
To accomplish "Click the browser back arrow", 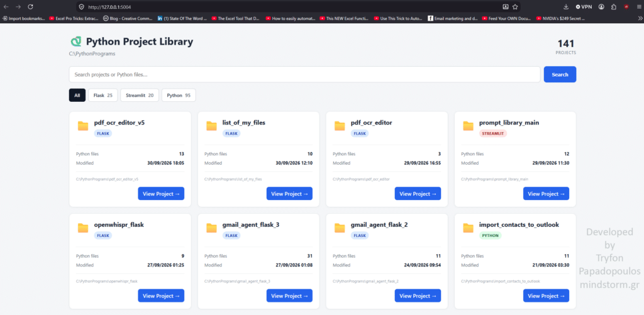I will click(6, 6).
